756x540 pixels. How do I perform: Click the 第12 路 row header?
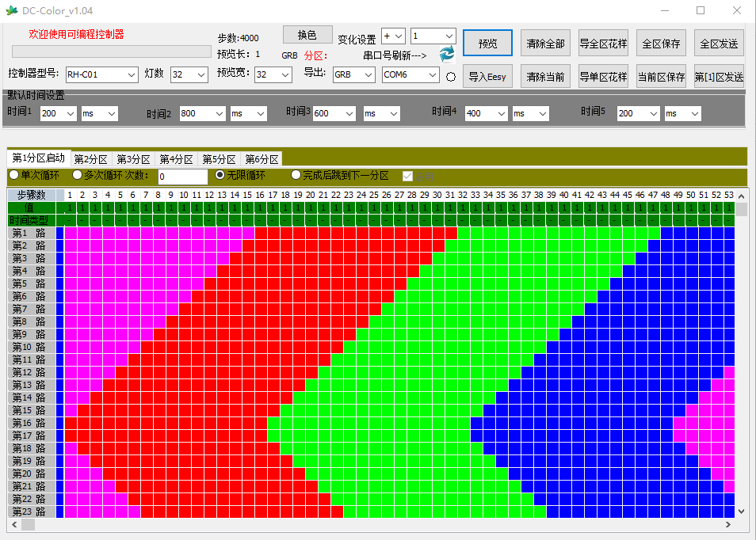[x=32, y=372]
